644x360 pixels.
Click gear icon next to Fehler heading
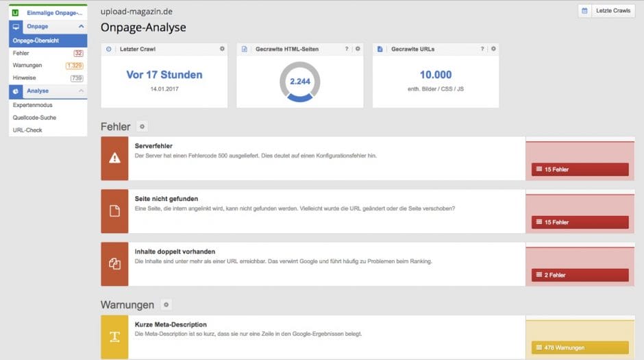142,127
